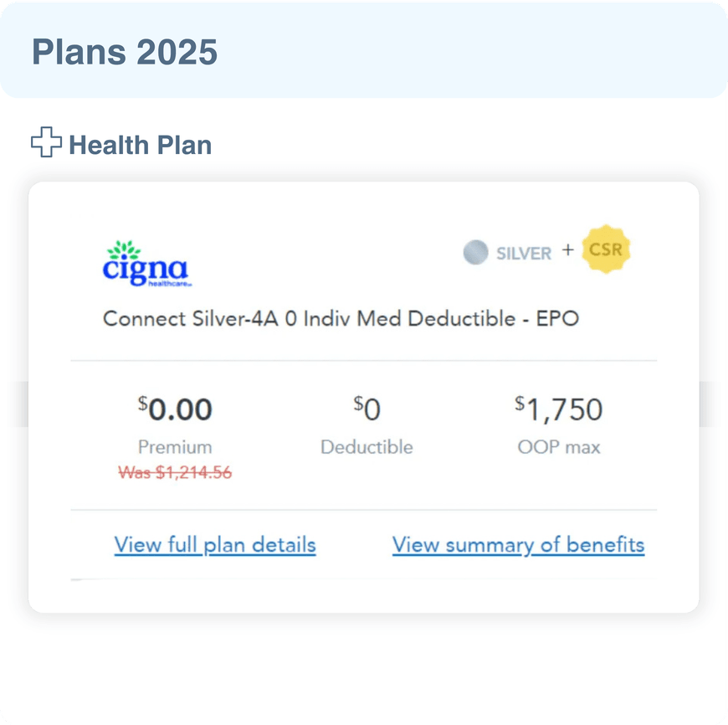The height and width of the screenshot is (725, 728).
Task: Click the small healthcare text under Cigna
Action: click(x=170, y=283)
